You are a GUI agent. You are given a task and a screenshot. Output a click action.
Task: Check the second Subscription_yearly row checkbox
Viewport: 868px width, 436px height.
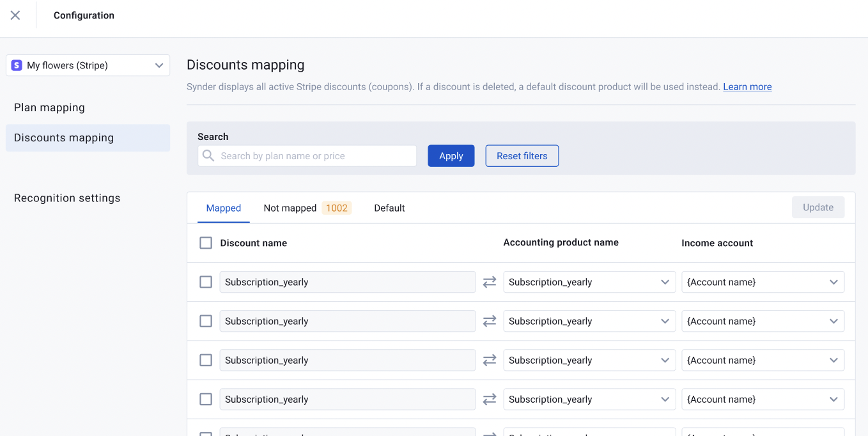pos(206,321)
